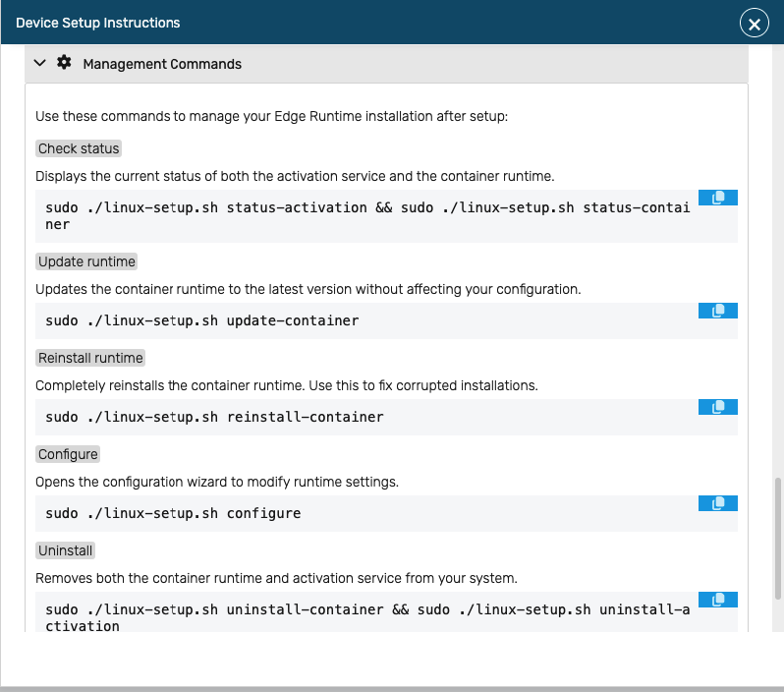The width and height of the screenshot is (784, 692).
Task: Copy the uninstall-container command
Action: tap(717, 600)
